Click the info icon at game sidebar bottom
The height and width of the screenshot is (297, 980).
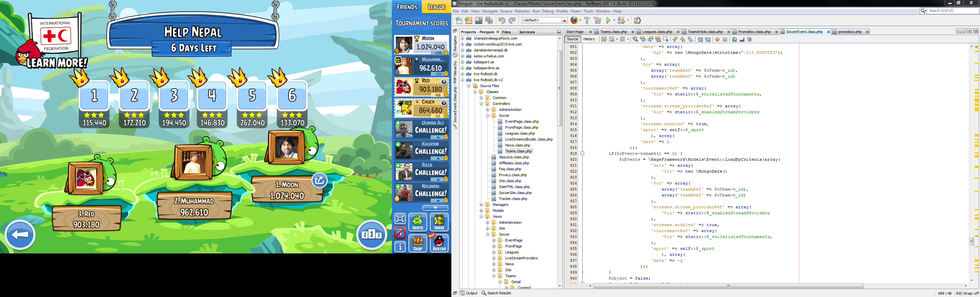400,247
